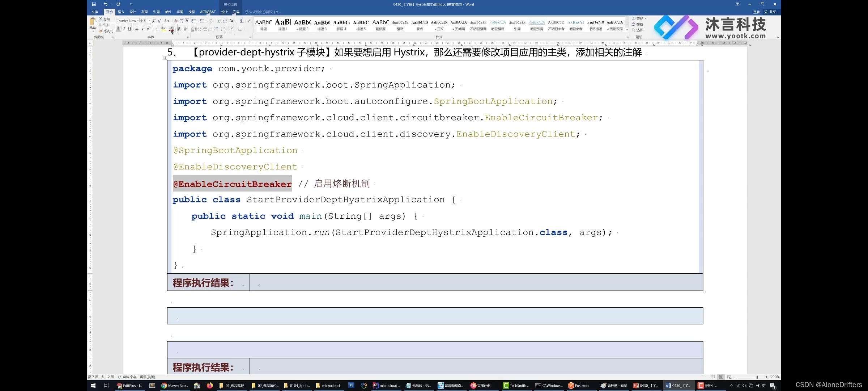The height and width of the screenshot is (391, 868).
Task: Click the Undo arrow icon
Action: 105,4
